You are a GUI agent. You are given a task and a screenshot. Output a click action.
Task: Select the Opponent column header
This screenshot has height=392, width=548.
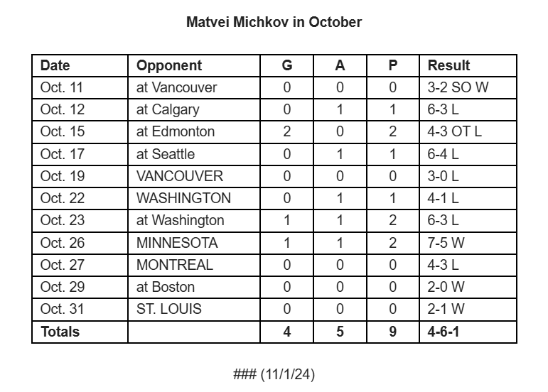pos(194,65)
